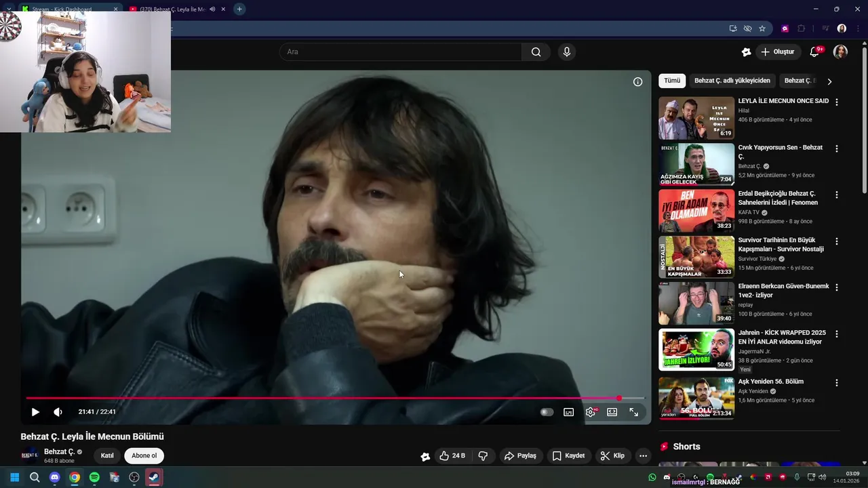Click the Ask icon left of like button

click(x=425, y=456)
